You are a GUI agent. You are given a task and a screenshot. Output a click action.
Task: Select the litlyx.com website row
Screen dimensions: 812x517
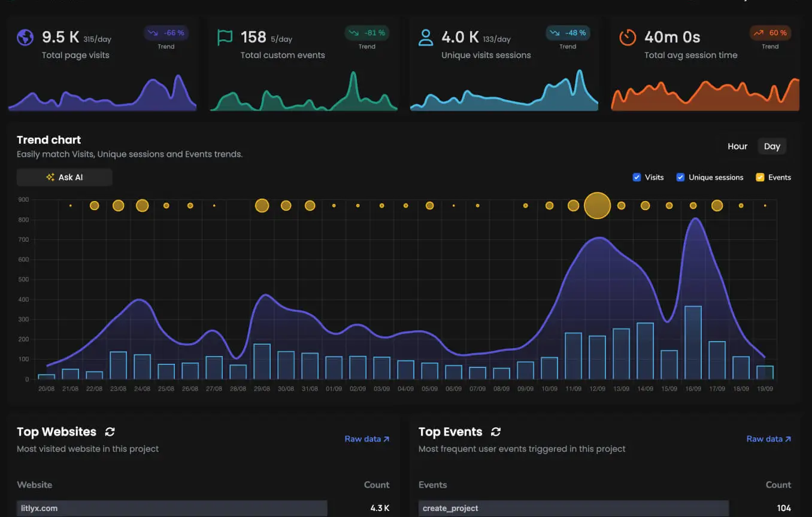pos(172,508)
